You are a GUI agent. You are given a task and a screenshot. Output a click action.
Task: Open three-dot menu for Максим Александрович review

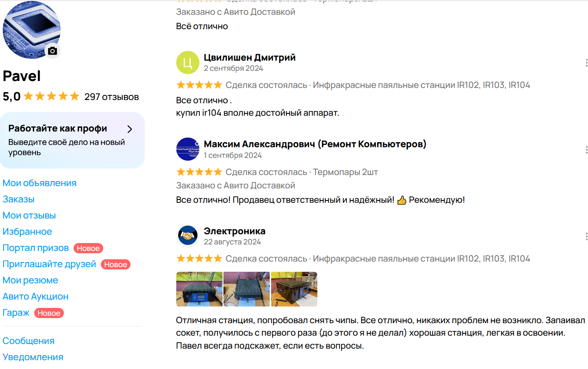coord(586,150)
